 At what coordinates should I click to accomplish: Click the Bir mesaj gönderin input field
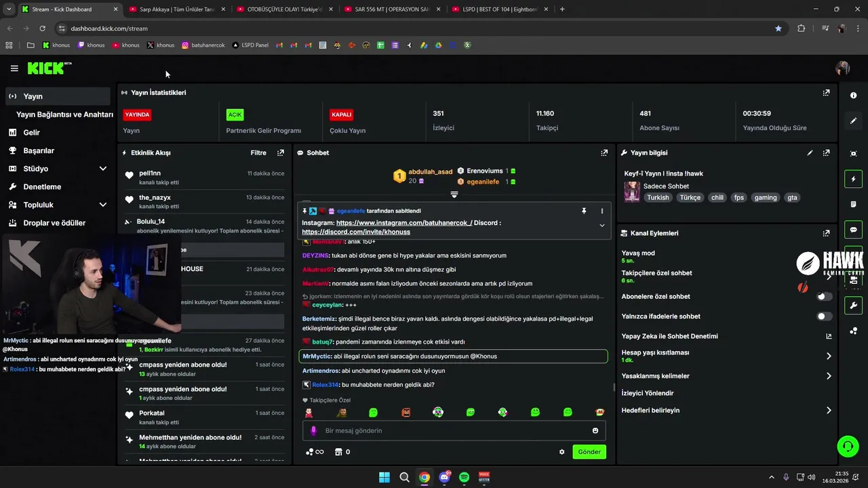pos(454,430)
